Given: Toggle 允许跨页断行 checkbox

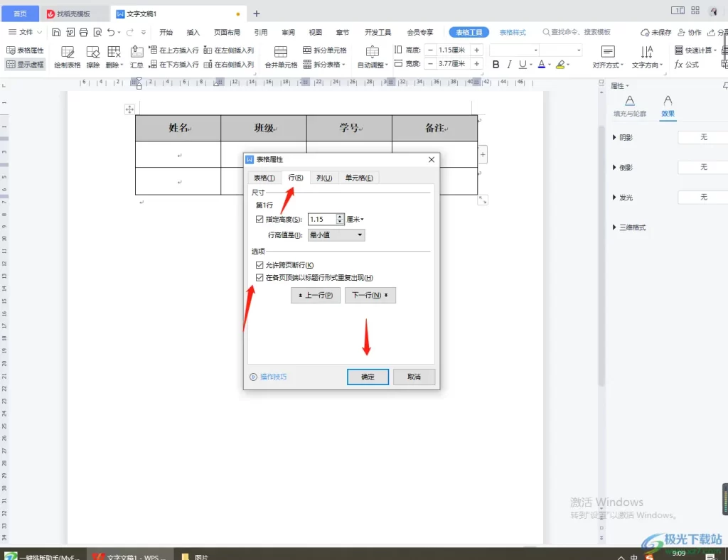Looking at the screenshot, I should point(259,265).
